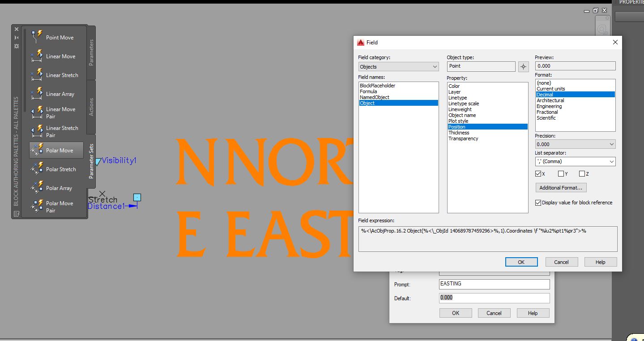Click the Prompt field showing EASTING
The width and height of the screenshot is (644, 341).
coord(494,284)
